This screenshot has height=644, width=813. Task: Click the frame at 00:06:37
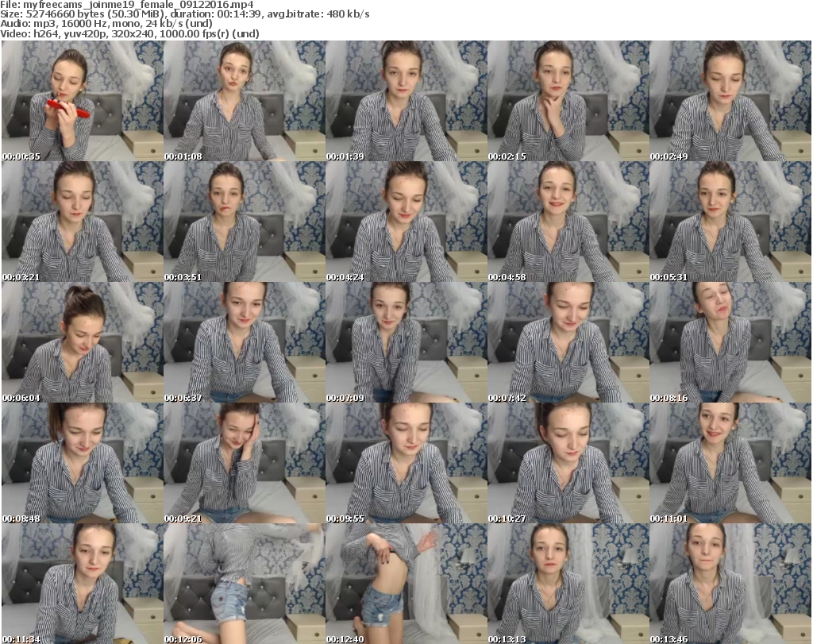pos(245,342)
